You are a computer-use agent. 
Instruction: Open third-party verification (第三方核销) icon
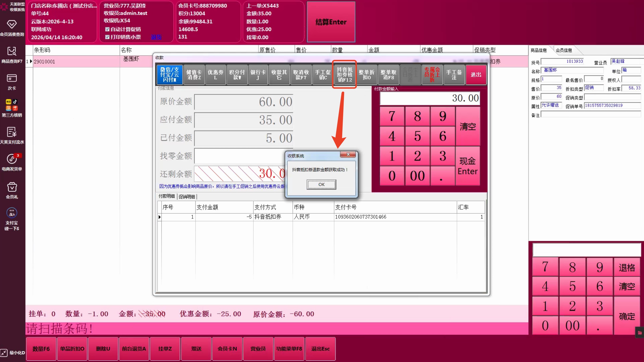click(x=12, y=105)
